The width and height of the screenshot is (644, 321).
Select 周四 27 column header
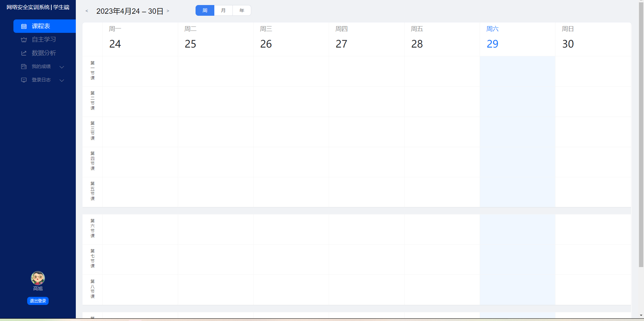pos(367,39)
